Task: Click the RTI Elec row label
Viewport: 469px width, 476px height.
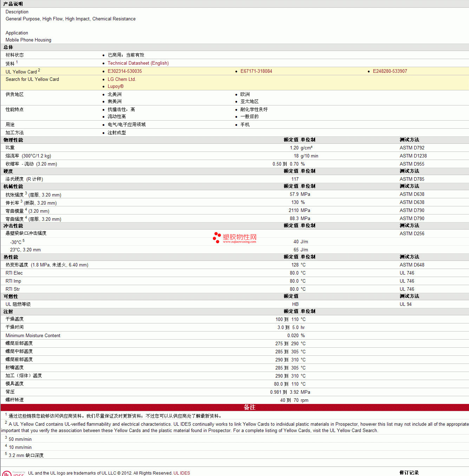Action: [14, 273]
